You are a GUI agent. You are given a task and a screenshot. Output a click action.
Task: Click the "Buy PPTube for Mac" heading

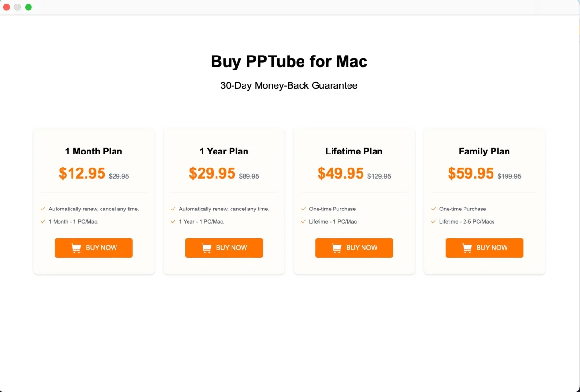click(289, 61)
